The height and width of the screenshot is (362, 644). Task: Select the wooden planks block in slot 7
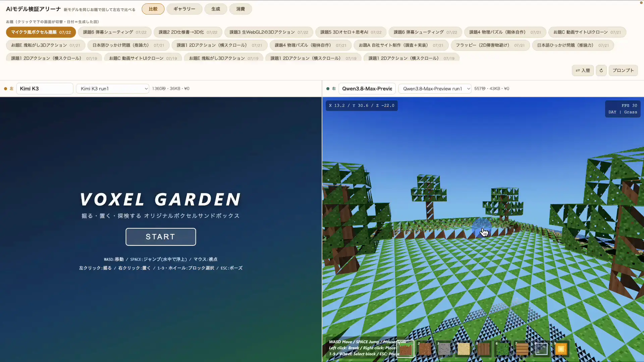pyautogui.click(x=522, y=349)
